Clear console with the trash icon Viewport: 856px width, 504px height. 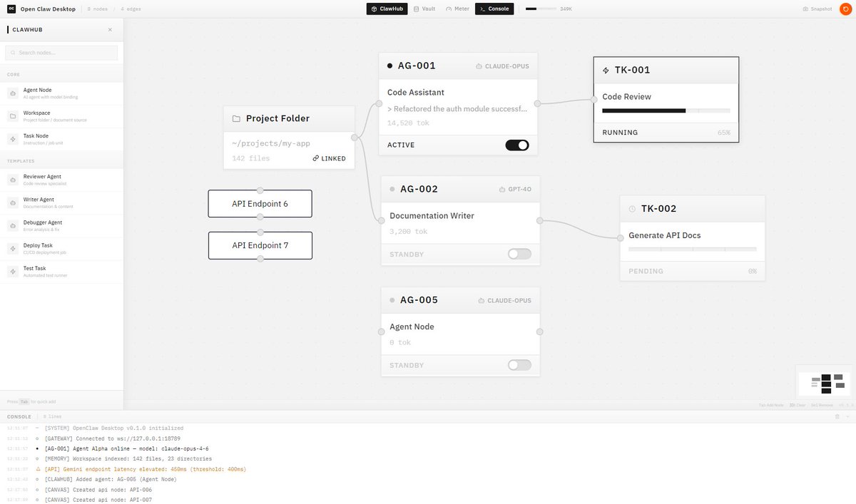pos(837,416)
